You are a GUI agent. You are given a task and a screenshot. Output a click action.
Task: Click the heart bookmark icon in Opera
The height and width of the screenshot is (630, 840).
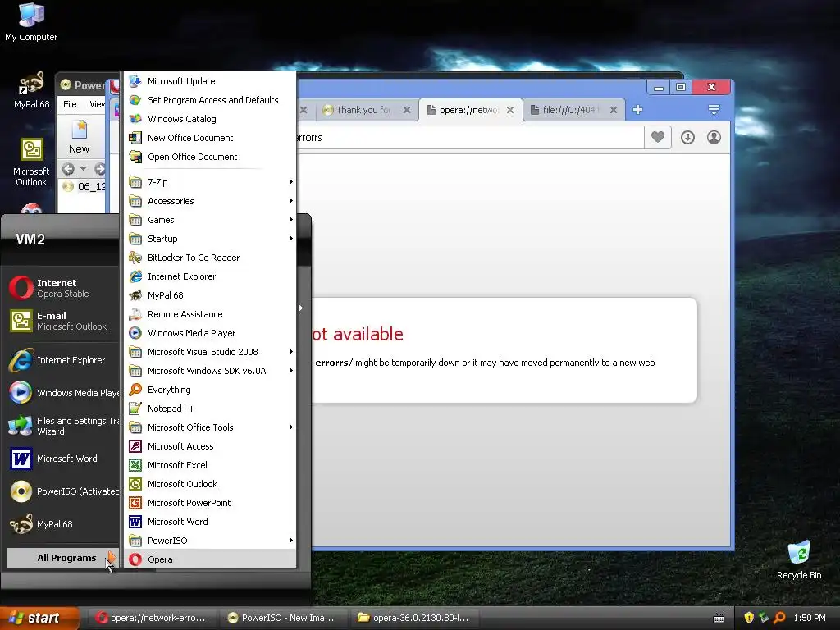658,138
